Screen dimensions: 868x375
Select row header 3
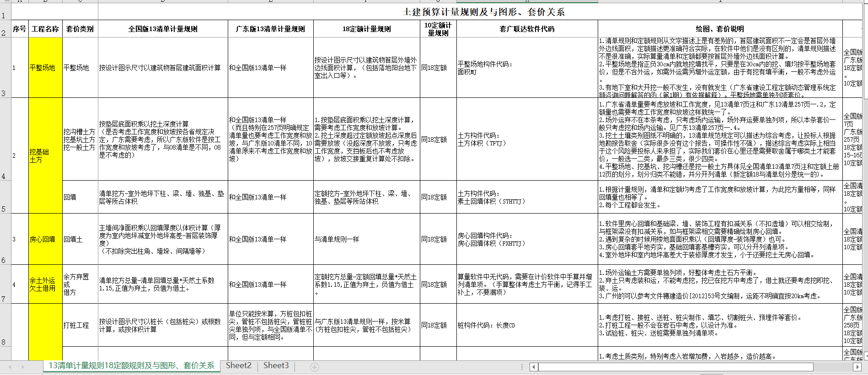tap(5, 67)
